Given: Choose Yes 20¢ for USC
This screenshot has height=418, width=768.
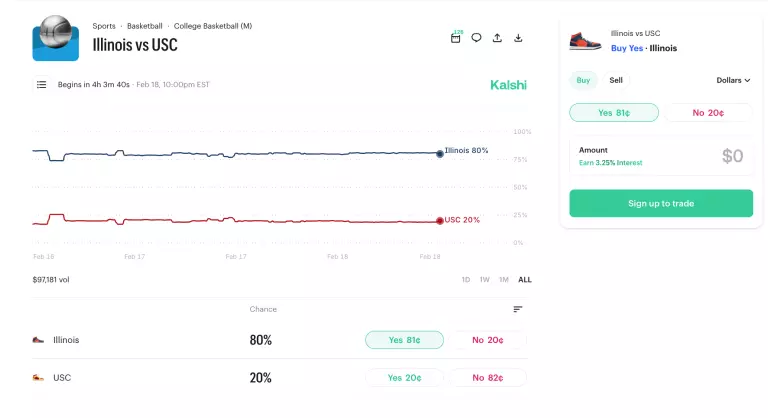Looking at the screenshot, I should coord(403,378).
